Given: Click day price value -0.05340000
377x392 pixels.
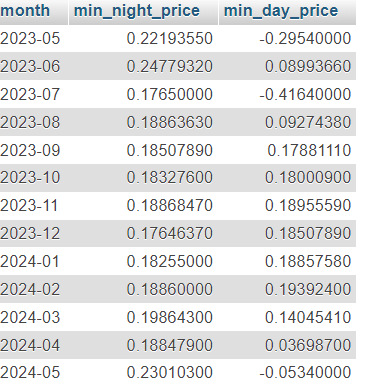Looking at the screenshot, I should [305, 373].
